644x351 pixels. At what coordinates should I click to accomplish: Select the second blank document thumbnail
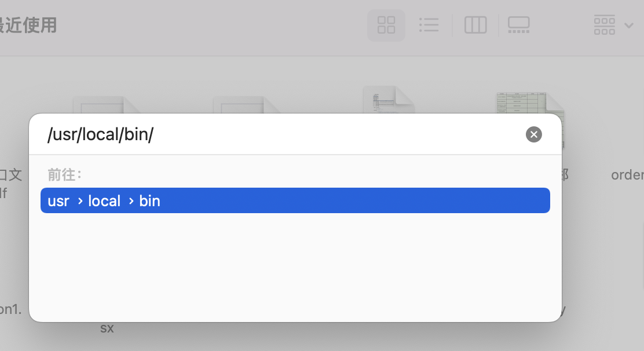click(247, 105)
